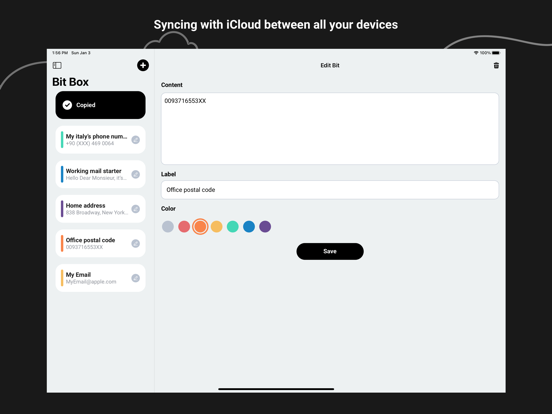The image size is (552, 414).
Task: Click copy icon on Home address card
Action: tap(136, 209)
